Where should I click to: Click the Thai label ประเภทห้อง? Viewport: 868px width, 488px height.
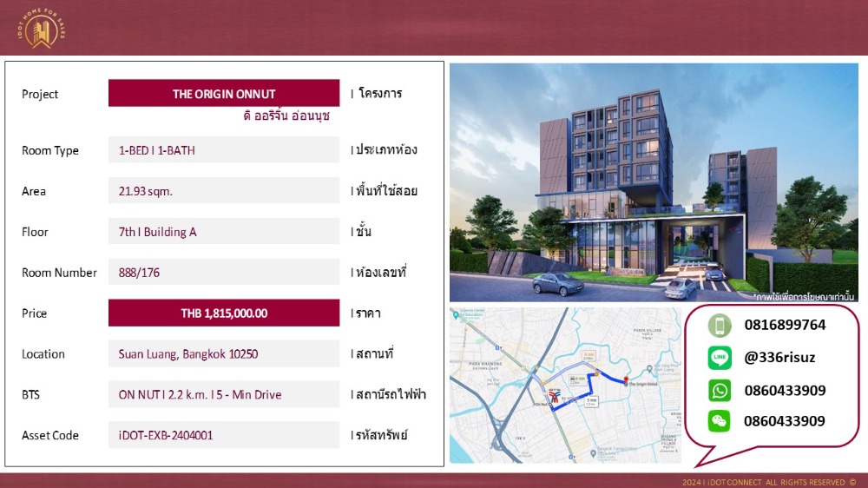click(x=386, y=149)
